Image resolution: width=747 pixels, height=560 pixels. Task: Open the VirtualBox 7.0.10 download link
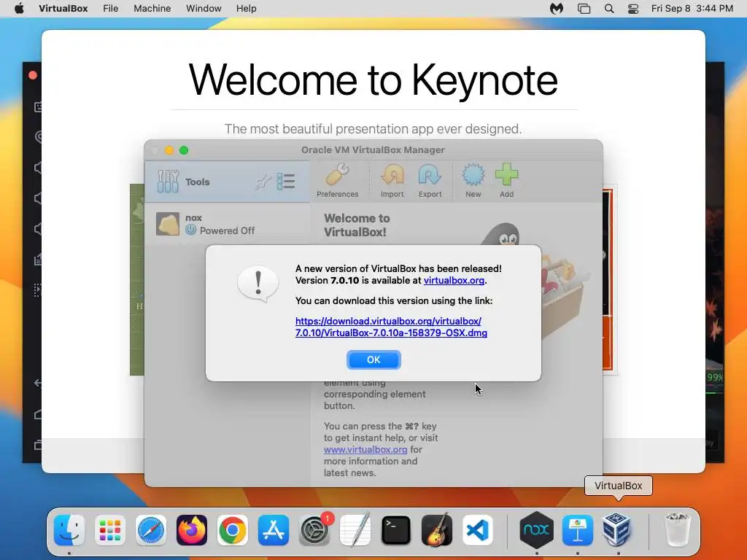coord(391,327)
